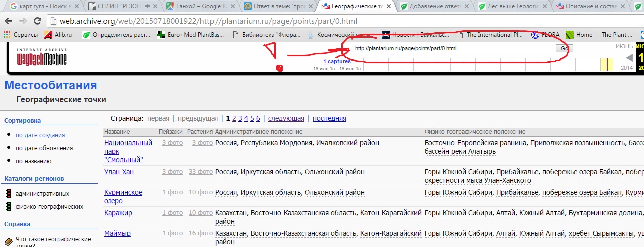Click the browser back arrow
644x247 pixels.
(x=9, y=22)
